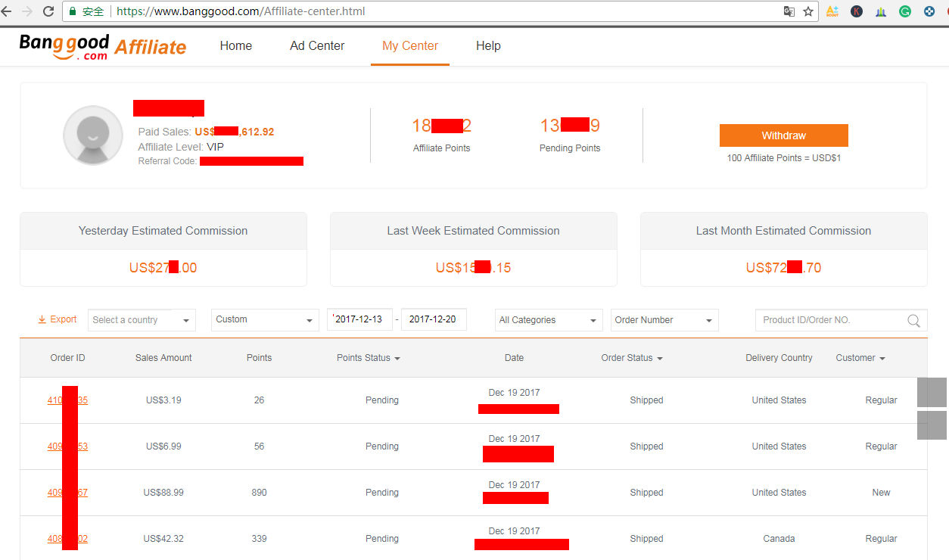Open order ID link for US$42.32 sale
Viewport: 949px width, 560px height.
[x=67, y=539]
